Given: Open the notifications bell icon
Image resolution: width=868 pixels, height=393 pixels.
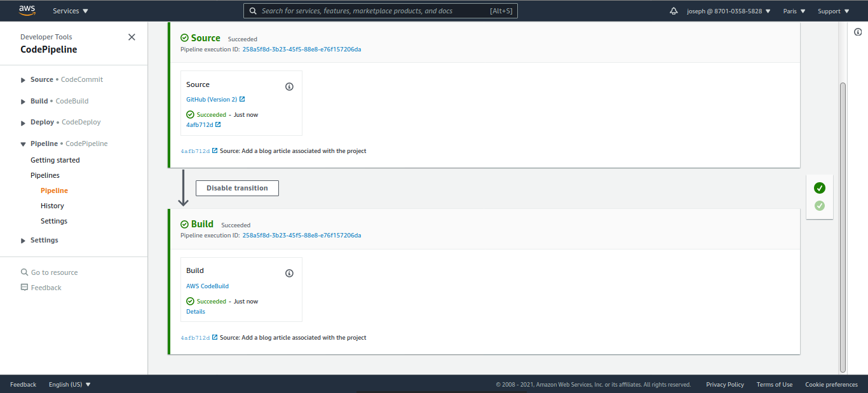Looking at the screenshot, I should point(674,11).
